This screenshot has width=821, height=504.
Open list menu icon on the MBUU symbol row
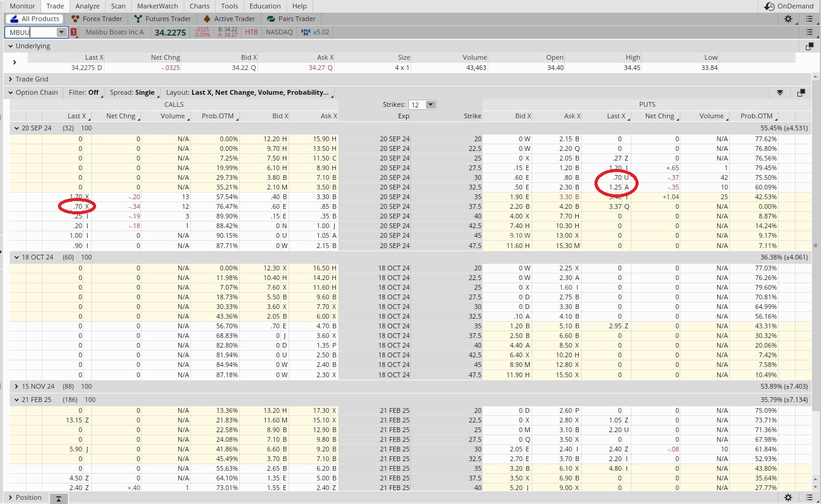(810, 32)
